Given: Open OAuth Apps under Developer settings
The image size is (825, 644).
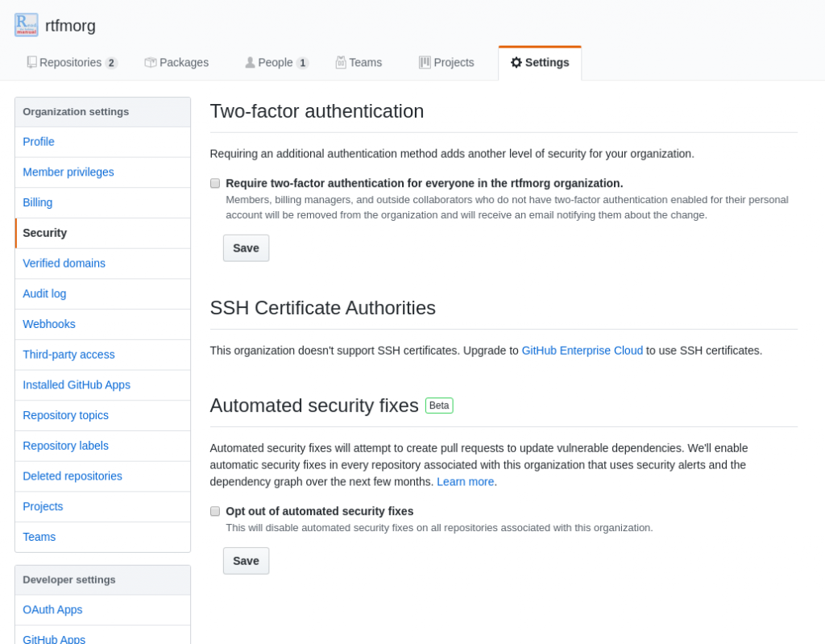Looking at the screenshot, I should pyautogui.click(x=52, y=609).
